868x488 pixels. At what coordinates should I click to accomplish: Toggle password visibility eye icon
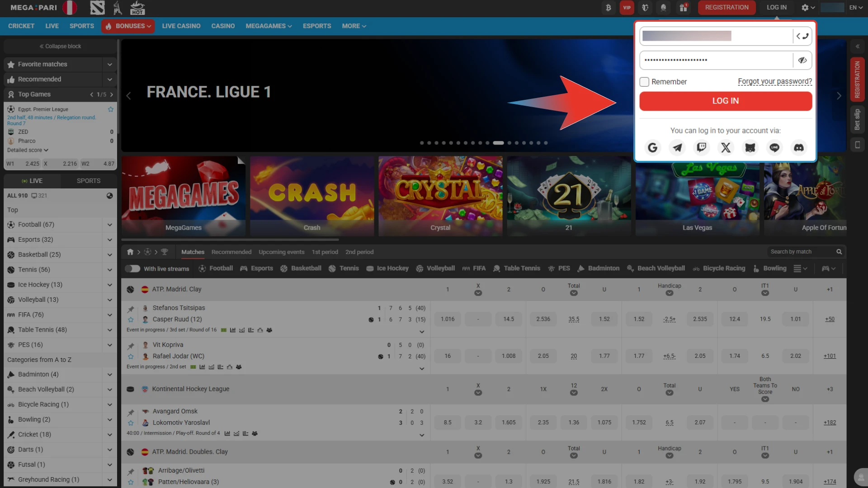[x=802, y=61]
